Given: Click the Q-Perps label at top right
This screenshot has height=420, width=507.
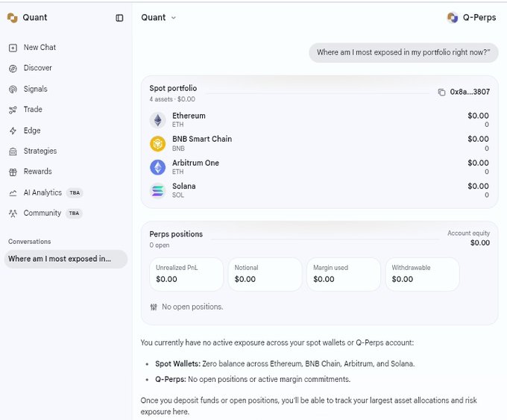Looking at the screenshot, I should point(479,17).
